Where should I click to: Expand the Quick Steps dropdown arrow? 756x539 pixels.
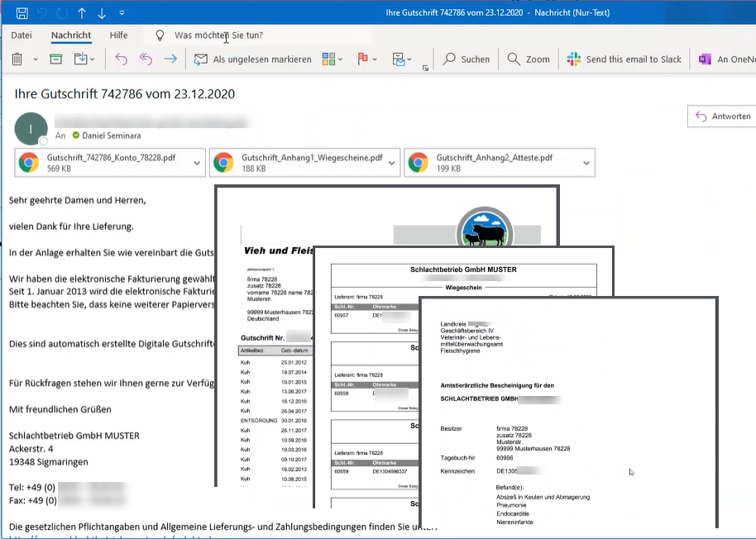point(409,60)
